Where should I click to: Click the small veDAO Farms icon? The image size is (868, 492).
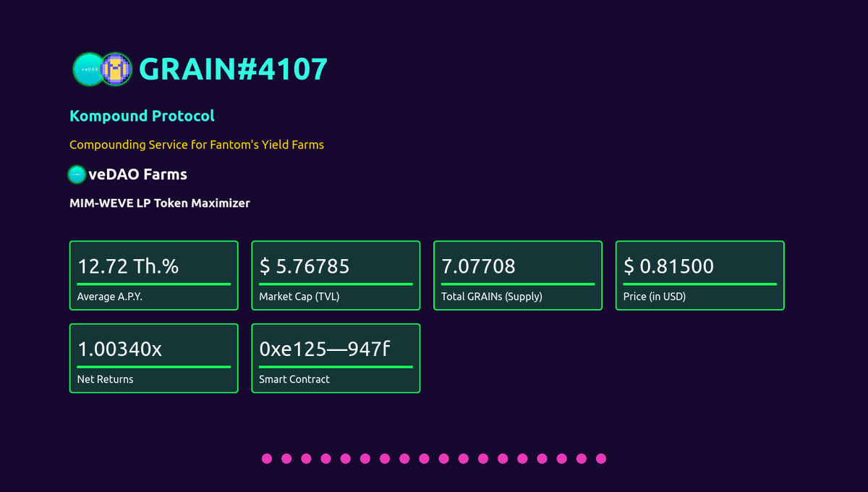point(77,174)
